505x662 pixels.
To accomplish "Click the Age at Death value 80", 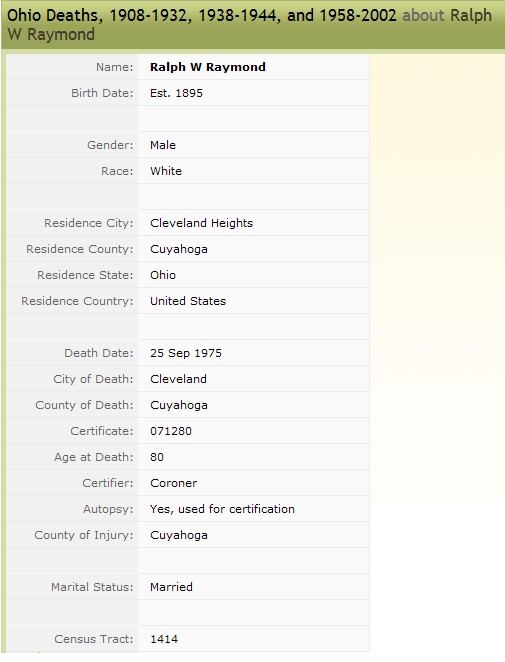I will (x=157, y=457).
